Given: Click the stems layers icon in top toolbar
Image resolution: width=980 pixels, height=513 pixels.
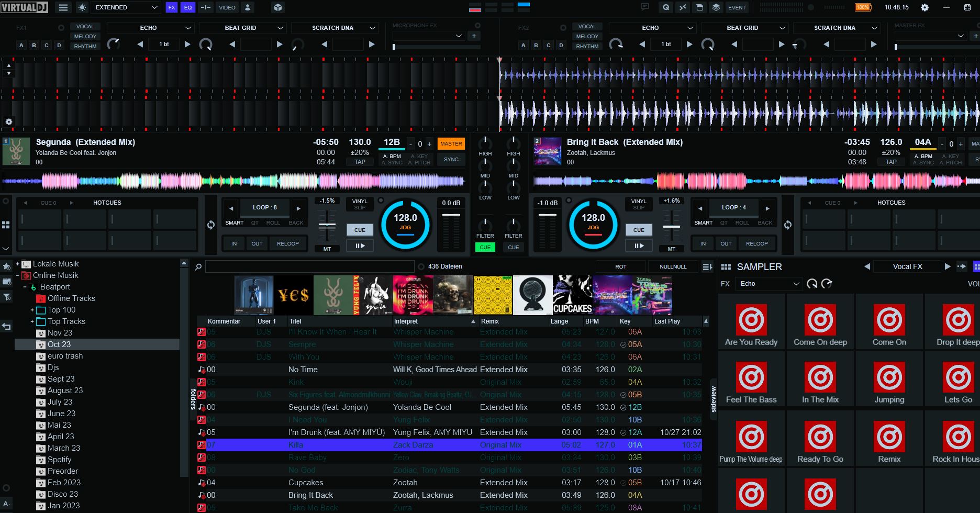Looking at the screenshot, I should (x=716, y=7).
